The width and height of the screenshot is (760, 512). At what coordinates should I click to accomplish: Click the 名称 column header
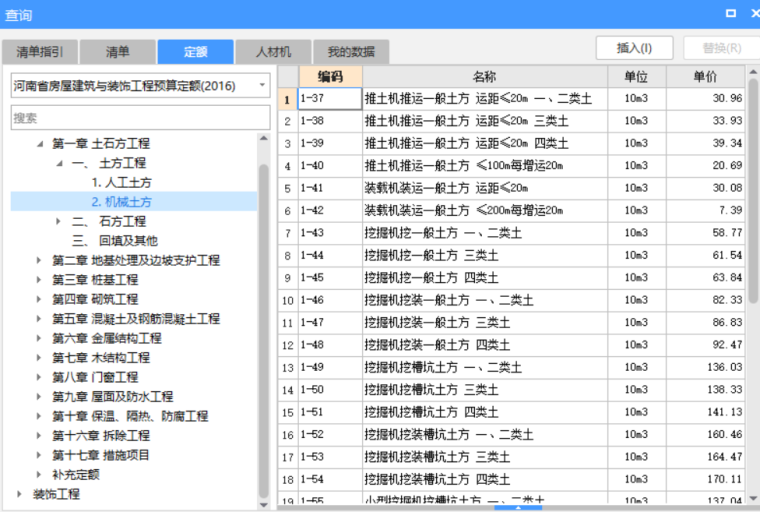tap(484, 77)
